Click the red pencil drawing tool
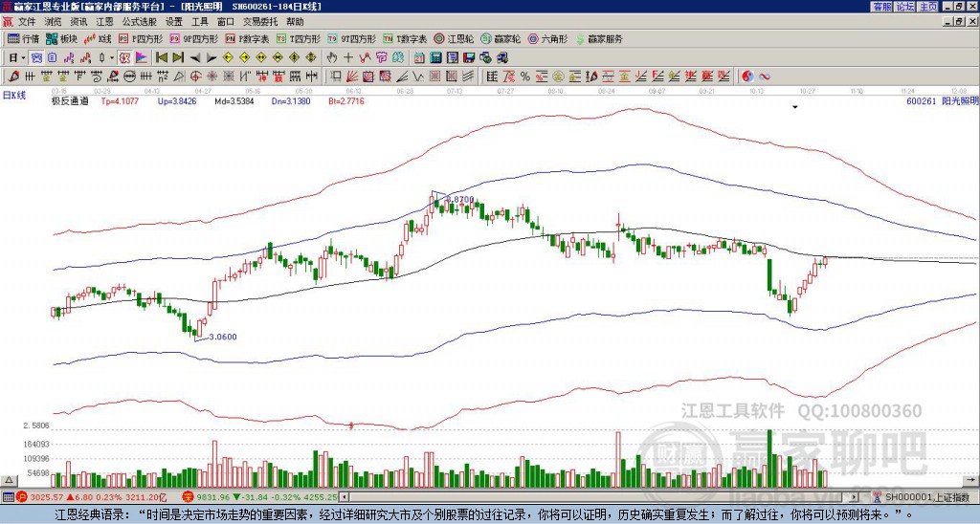The width and height of the screenshot is (980, 524). 12,76
